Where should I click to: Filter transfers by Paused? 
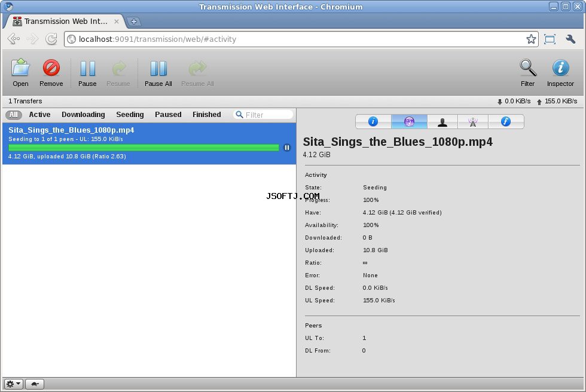point(168,115)
